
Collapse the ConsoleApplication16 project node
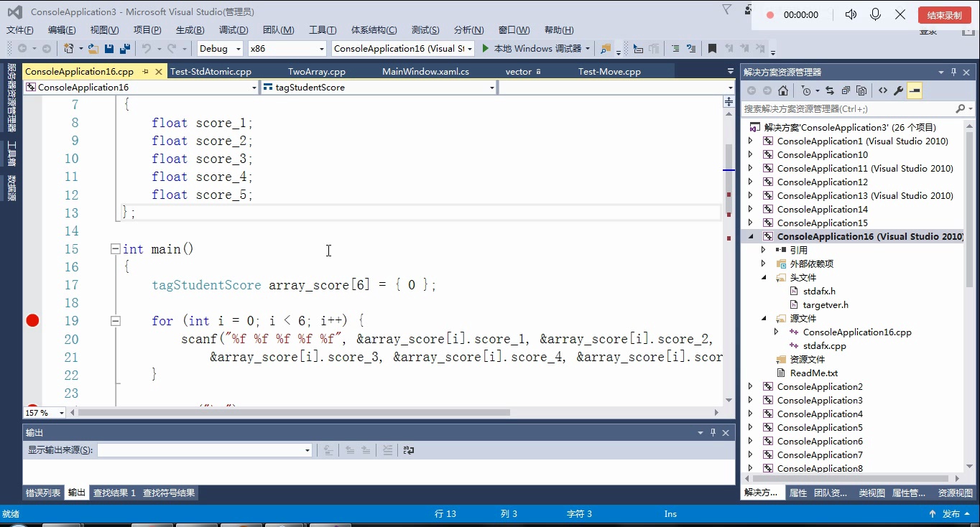751,236
